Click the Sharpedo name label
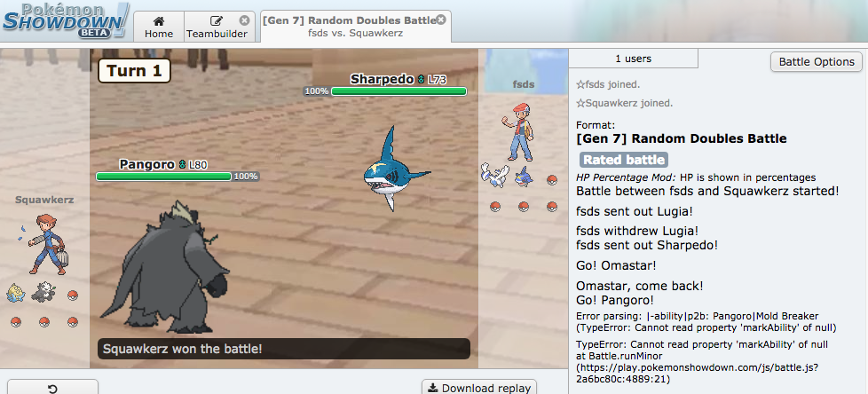Screen dimensions: 868x394 coord(382,80)
